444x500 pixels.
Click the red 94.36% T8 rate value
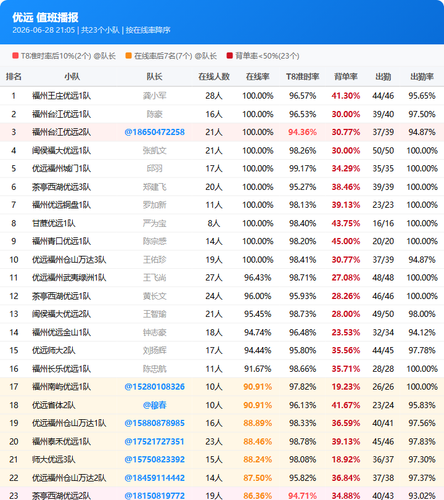coord(303,132)
